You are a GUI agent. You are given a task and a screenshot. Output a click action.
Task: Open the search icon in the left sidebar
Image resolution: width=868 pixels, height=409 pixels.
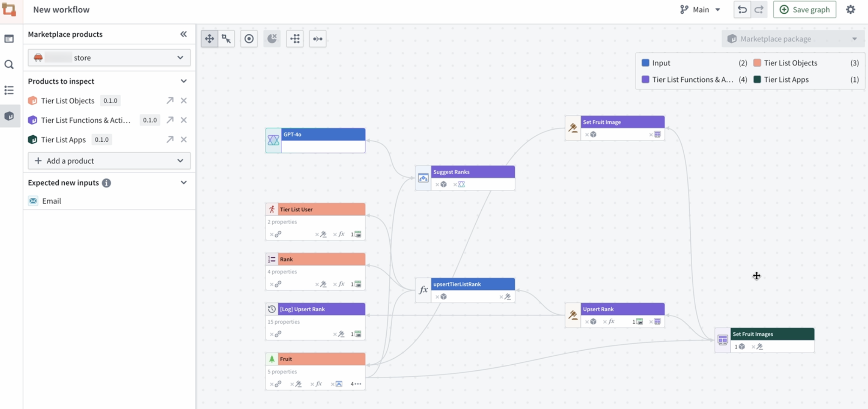pyautogui.click(x=9, y=64)
